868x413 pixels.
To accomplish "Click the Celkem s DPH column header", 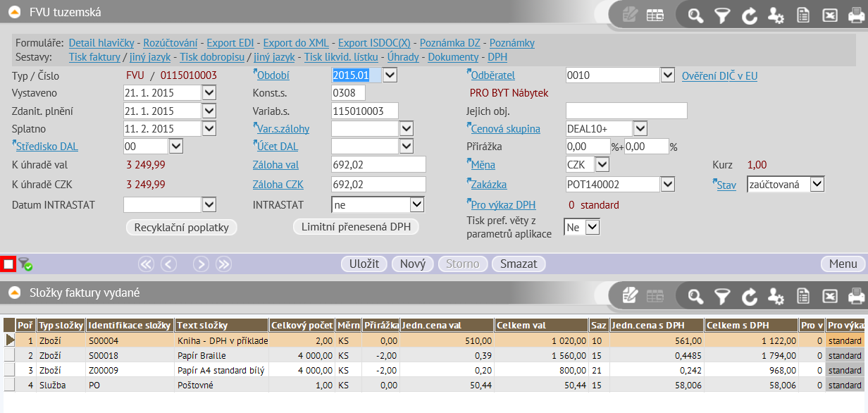I will (752, 325).
